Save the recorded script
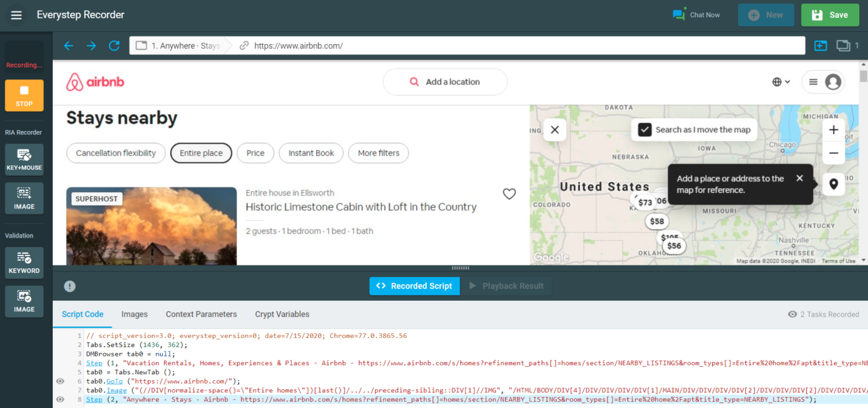868x408 pixels. pyautogui.click(x=830, y=14)
